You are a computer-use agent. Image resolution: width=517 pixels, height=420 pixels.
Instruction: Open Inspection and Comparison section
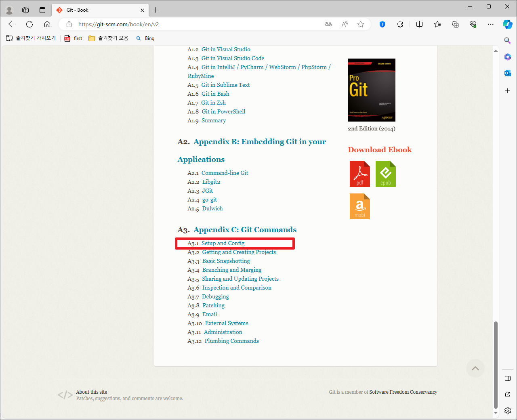[237, 288]
